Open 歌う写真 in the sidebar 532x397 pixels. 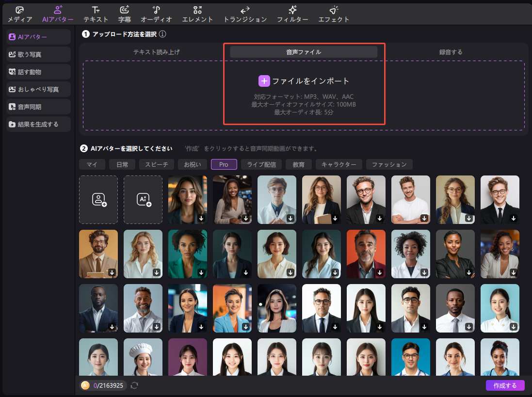point(38,54)
